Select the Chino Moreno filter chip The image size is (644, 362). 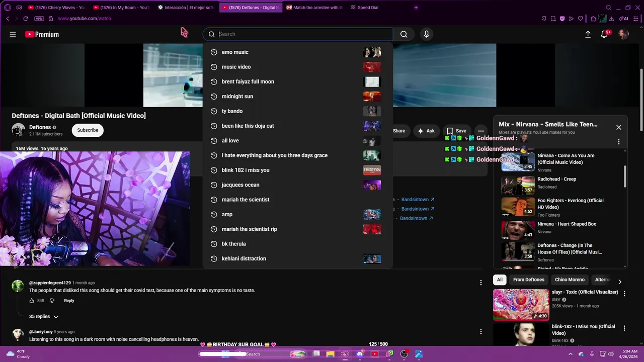coord(570,280)
